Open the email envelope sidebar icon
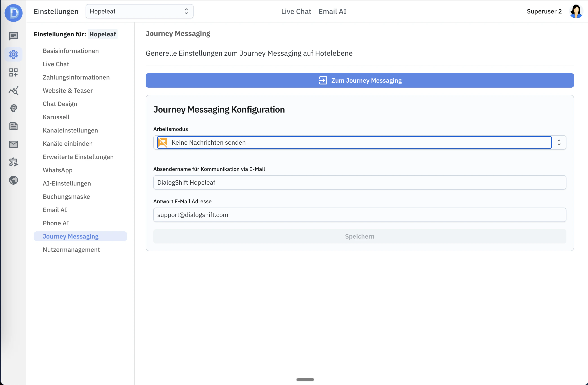Viewport: 588px width, 385px height. [13, 144]
